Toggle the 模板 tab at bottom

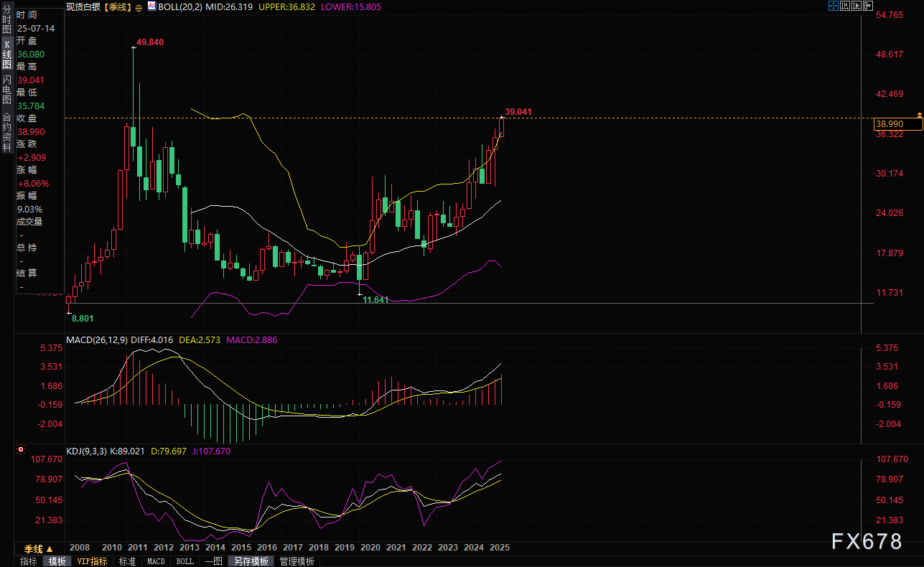[x=57, y=561]
